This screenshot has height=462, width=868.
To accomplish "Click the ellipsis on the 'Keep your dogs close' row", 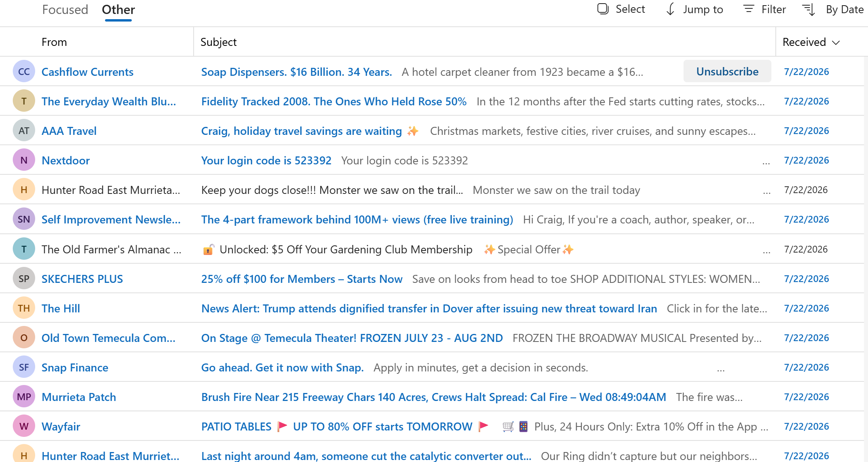I will [767, 192].
